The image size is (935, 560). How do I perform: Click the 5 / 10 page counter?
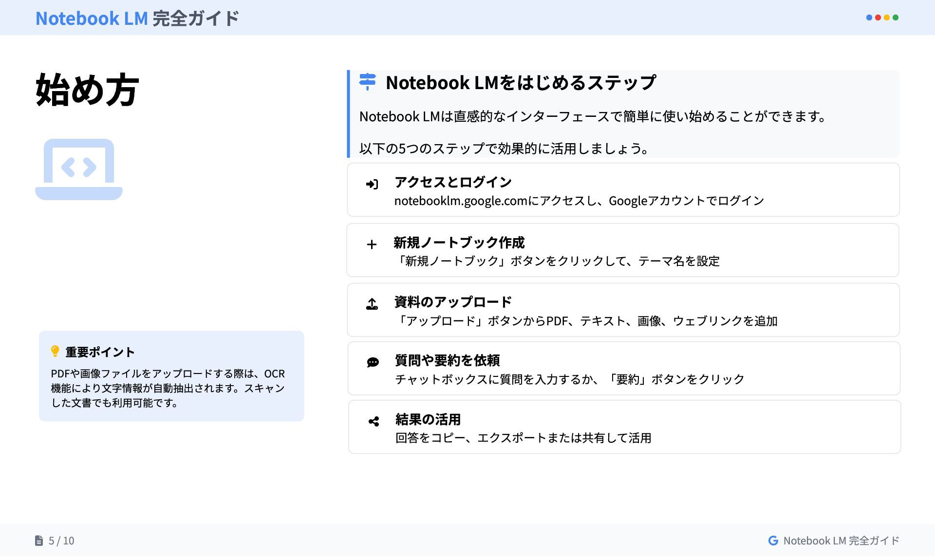pos(61,541)
